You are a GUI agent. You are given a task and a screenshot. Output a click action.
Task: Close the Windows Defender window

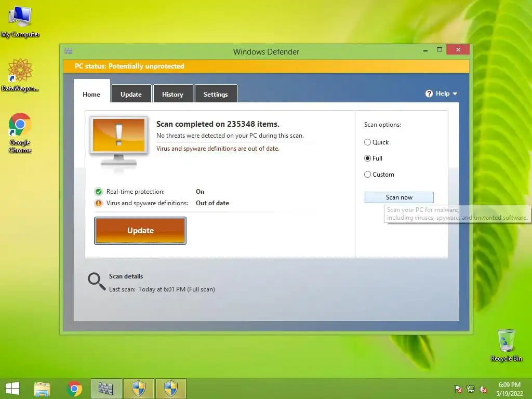[x=458, y=49]
